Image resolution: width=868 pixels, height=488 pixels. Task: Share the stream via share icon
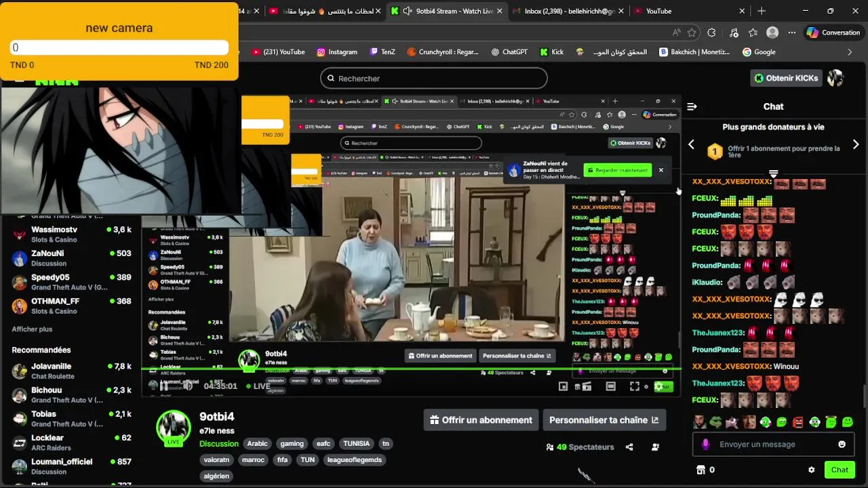coord(629,447)
